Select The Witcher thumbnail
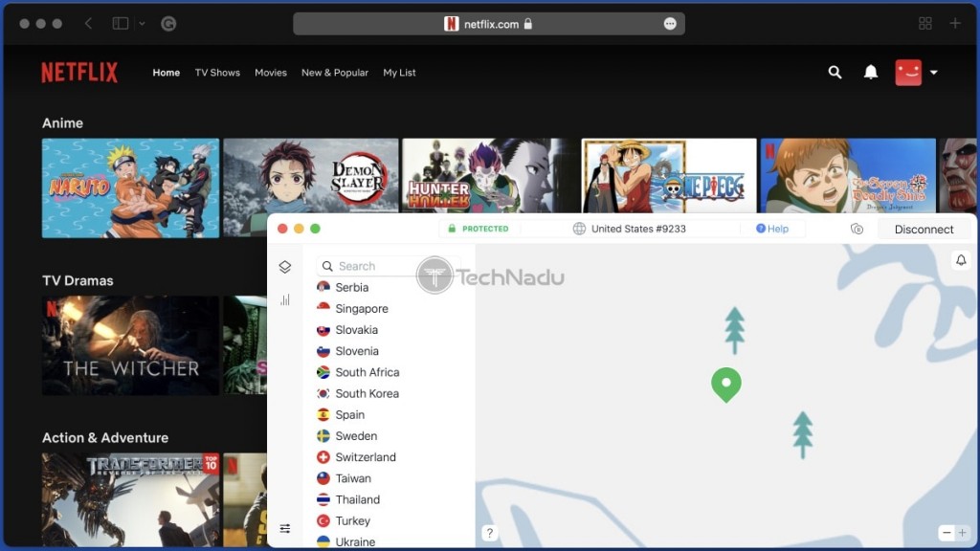This screenshot has width=980, height=551. pos(130,345)
